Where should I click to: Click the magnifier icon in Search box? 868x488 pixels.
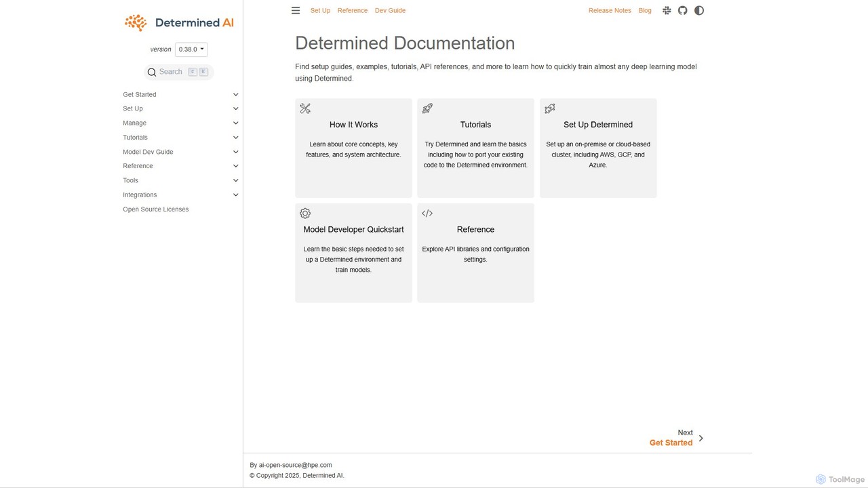tap(152, 72)
